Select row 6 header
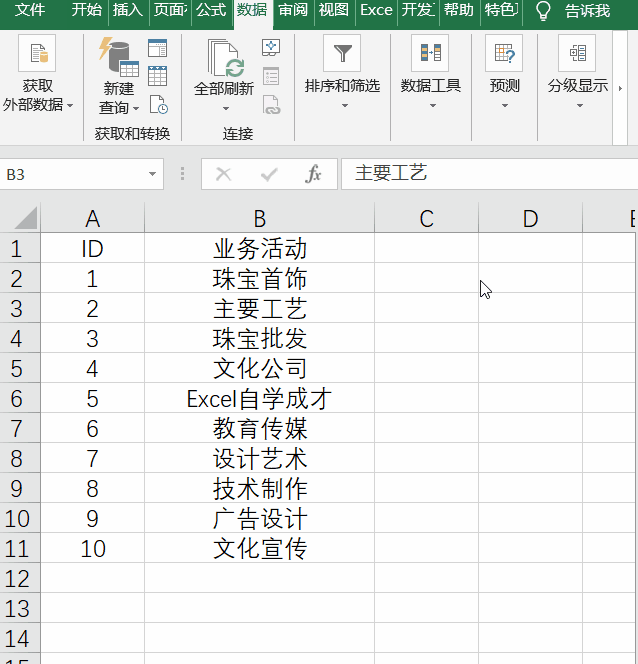Image resolution: width=638 pixels, height=664 pixels. tap(20, 398)
